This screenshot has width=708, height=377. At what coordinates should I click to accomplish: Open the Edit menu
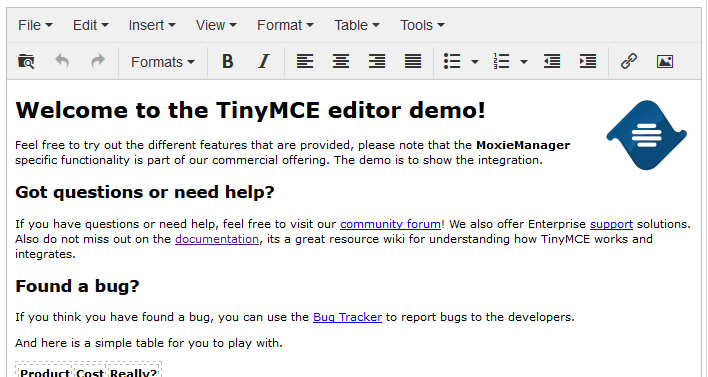[x=91, y=25]
